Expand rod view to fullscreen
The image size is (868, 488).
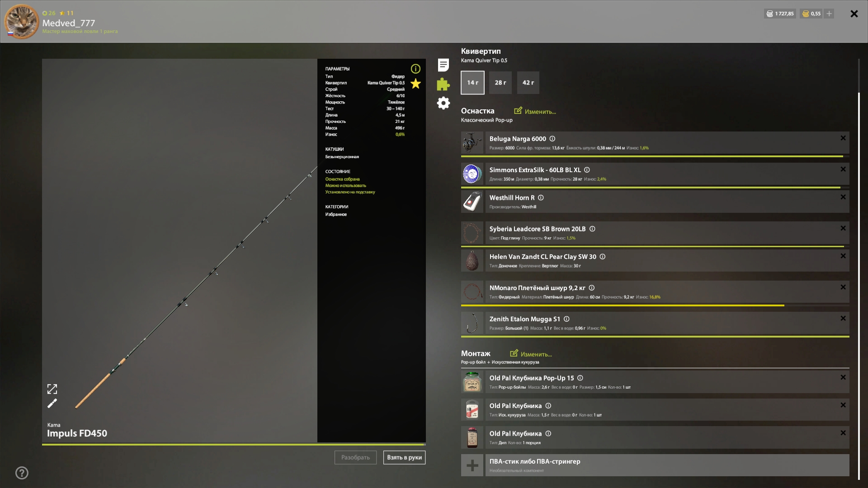coord(52,389)
